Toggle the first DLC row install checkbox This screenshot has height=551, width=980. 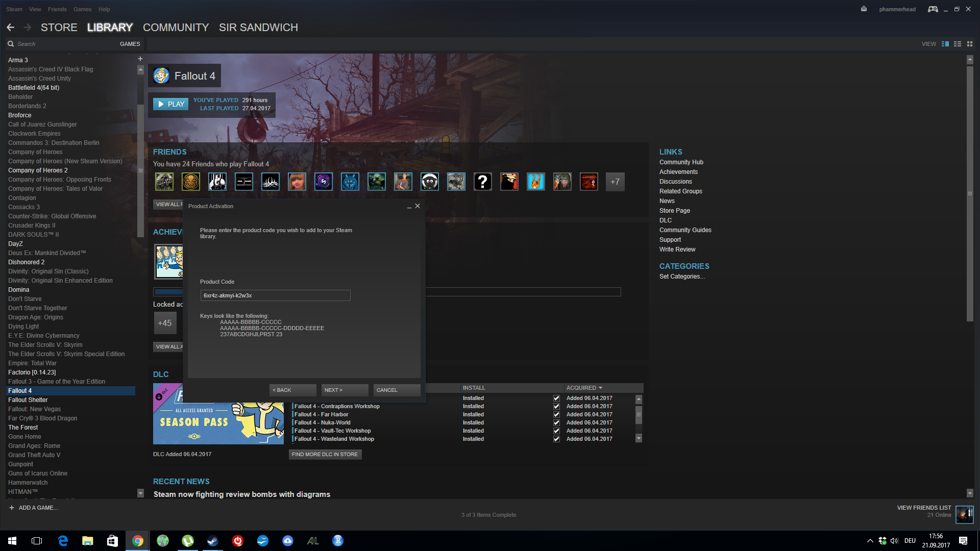point(556,398)
